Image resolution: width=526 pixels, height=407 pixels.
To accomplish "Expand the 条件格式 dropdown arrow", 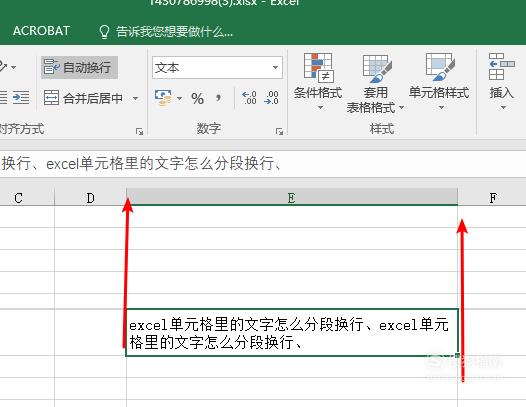I will (320, 107).
